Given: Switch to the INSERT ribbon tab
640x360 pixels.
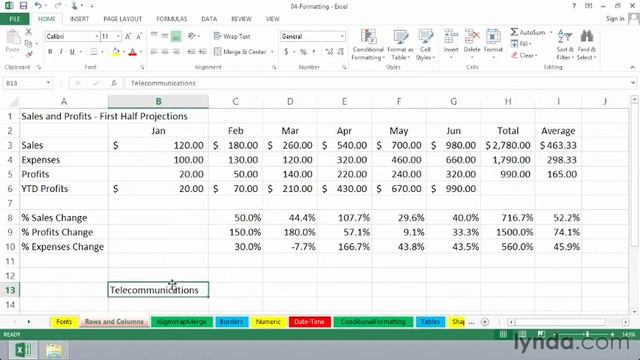Looking at the screenshot, I should pyautogui.click(x=79, y=19).
